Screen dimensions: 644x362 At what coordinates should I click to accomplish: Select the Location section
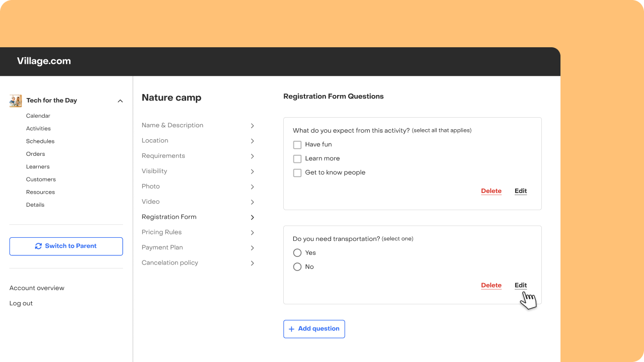tap(155, 141)
